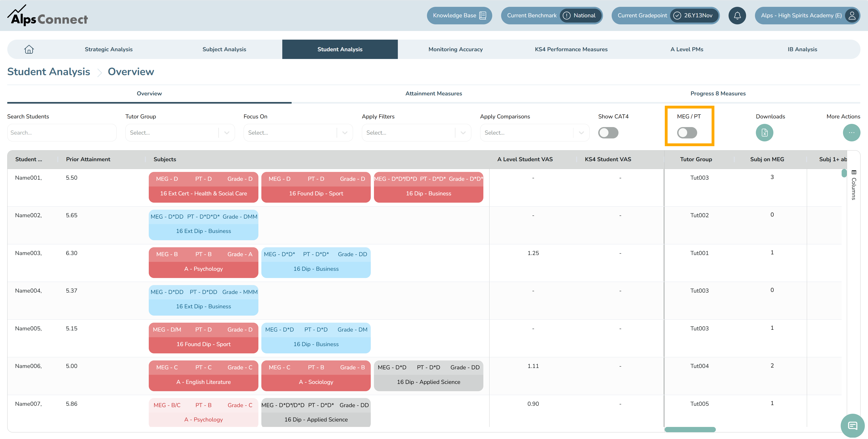This screenshot has height=439, width=868.
Task: Click the Overview breadcrumb link
Action: (x=131, y=72)
